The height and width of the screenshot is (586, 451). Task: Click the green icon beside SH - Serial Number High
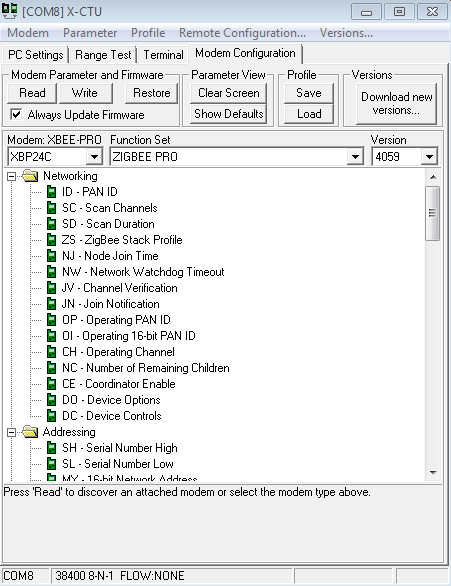51,448
